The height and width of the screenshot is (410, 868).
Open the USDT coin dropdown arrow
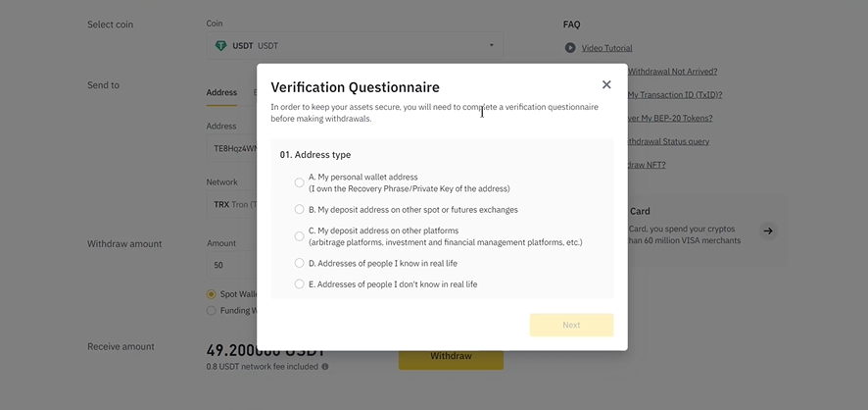click(491, 45)
